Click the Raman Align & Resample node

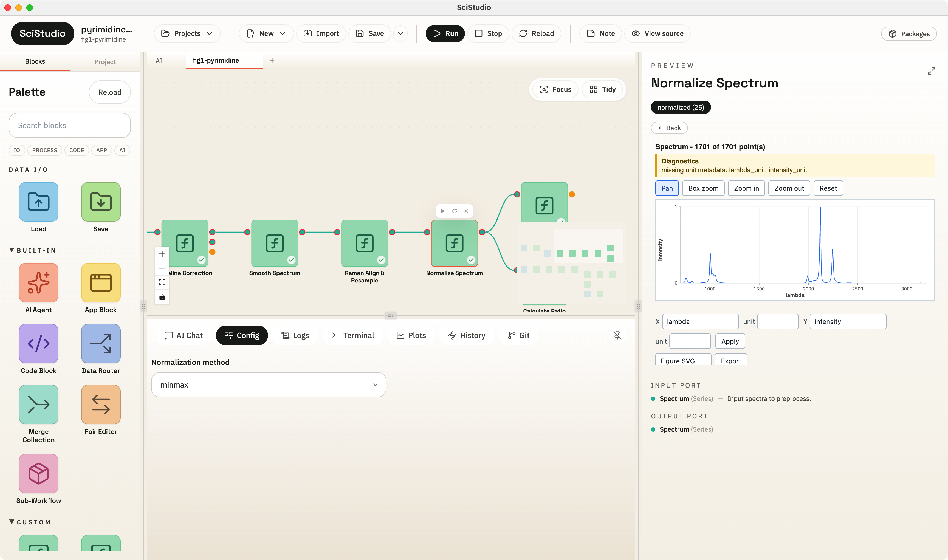click(x=365, y=244)
